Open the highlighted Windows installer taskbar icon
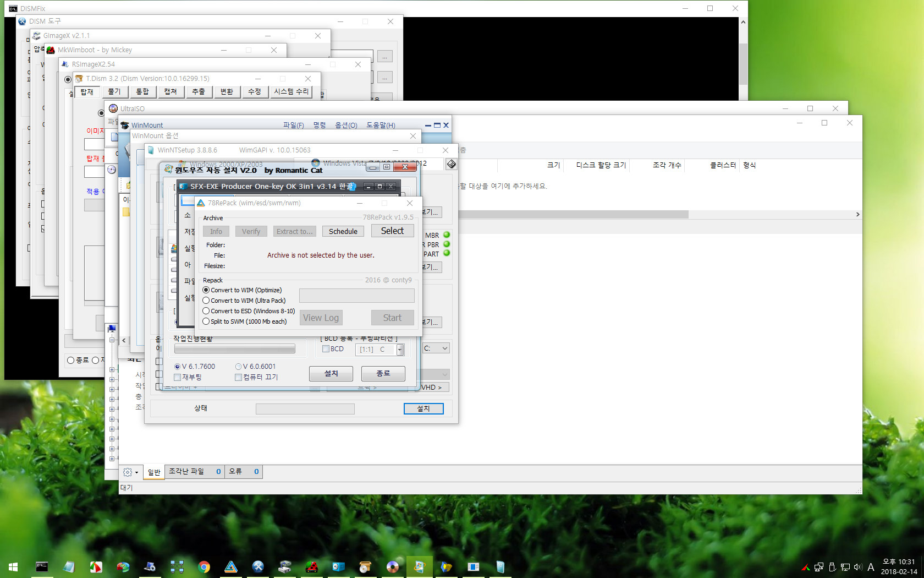924x578 pixels. pyautogui.click(x=420, y=567)
